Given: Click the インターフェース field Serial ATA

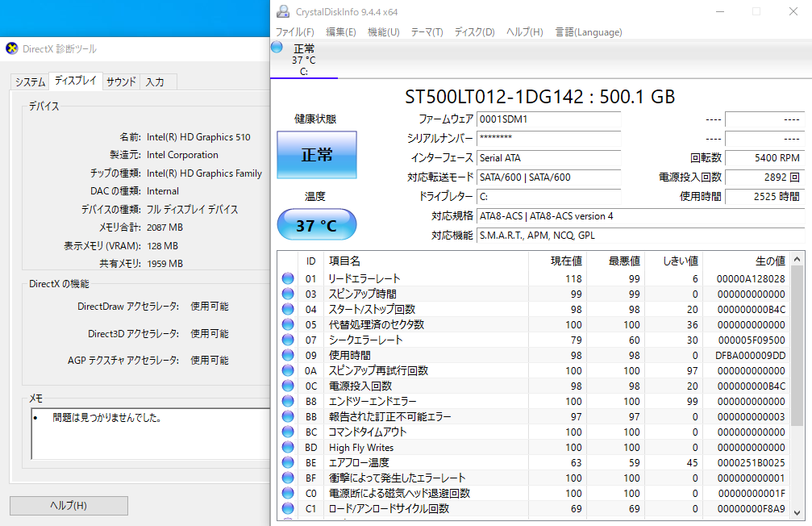Looking at the screenshot, I should (548, 158).
